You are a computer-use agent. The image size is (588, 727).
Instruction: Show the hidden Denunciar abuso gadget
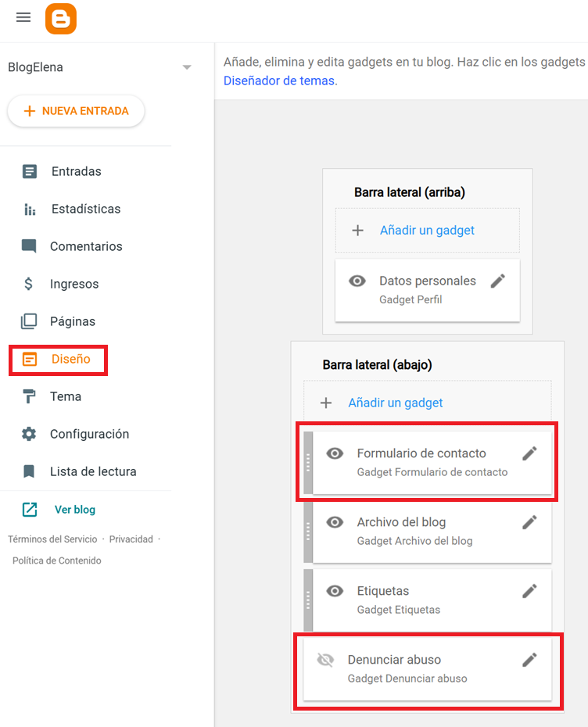pyautogui.click(x=325, y=660)
